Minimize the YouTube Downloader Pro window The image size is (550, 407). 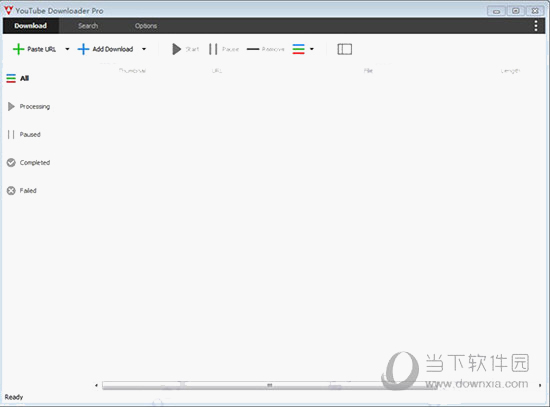[496, 11]
